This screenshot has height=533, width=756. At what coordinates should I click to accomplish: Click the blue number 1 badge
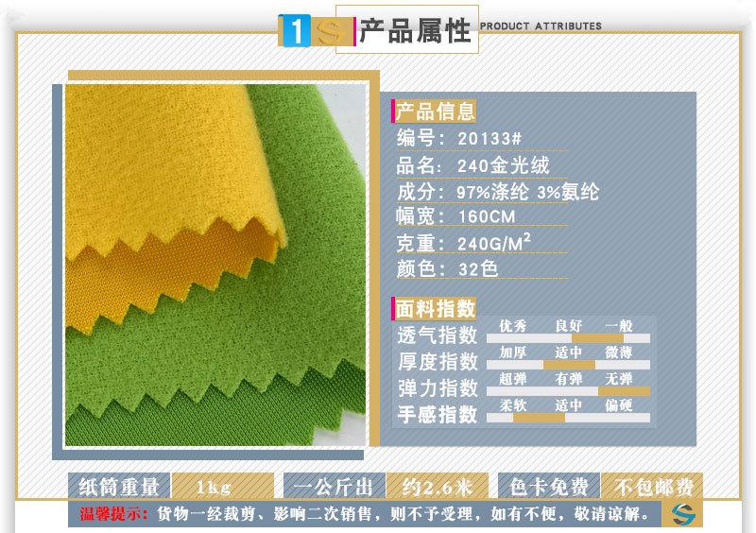tap(295, 31)
